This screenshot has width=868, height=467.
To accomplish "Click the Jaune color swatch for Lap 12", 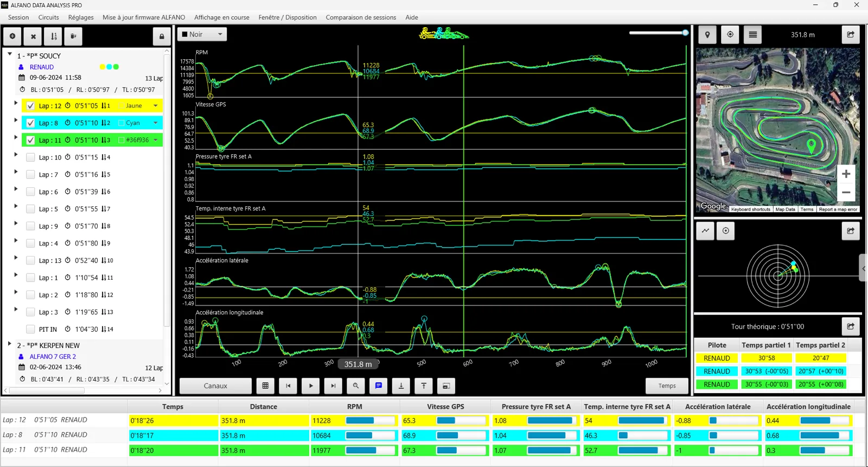I will coord(121,106).
